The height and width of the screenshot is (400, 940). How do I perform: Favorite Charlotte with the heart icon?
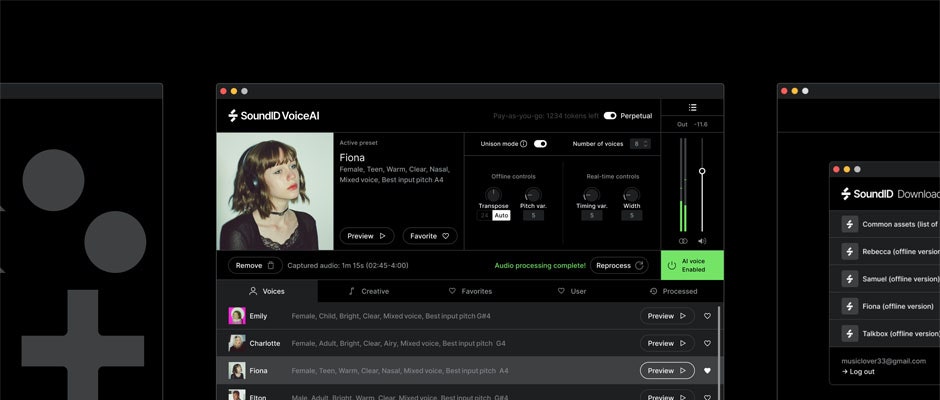tap(707, 343)
